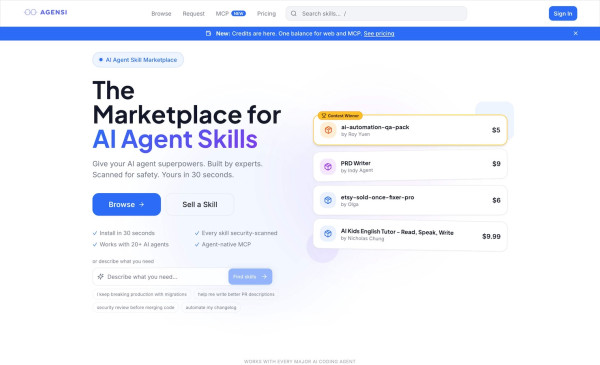Click the orange cube icon of ai-automation-qa-pack
This screenshot has height=365, width=600.
328,130
